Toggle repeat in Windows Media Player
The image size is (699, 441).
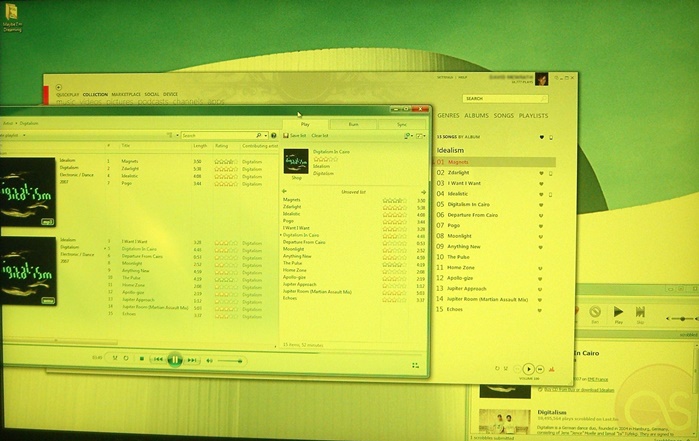(x=126, y=358)
